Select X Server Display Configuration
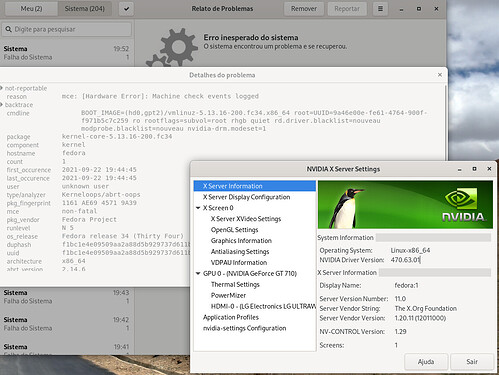 coord(246,197)
